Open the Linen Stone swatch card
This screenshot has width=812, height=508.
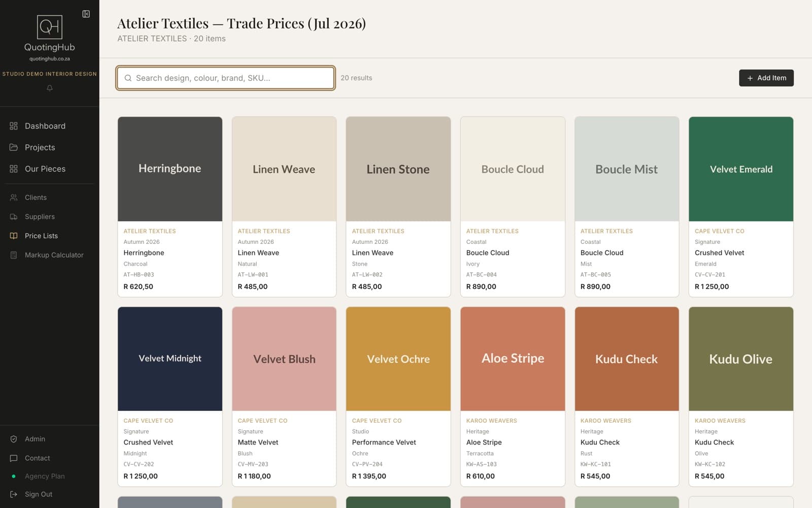tap(398, 207)
